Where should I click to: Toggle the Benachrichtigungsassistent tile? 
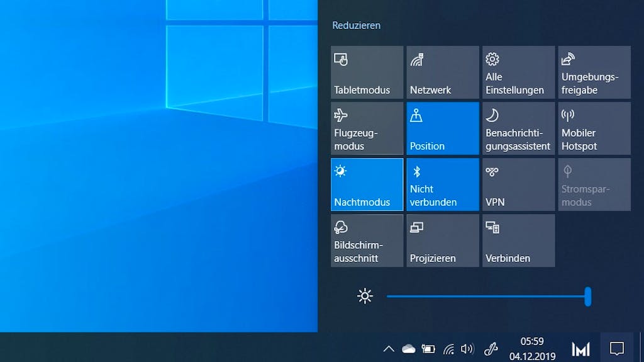(x=518, y=128)
